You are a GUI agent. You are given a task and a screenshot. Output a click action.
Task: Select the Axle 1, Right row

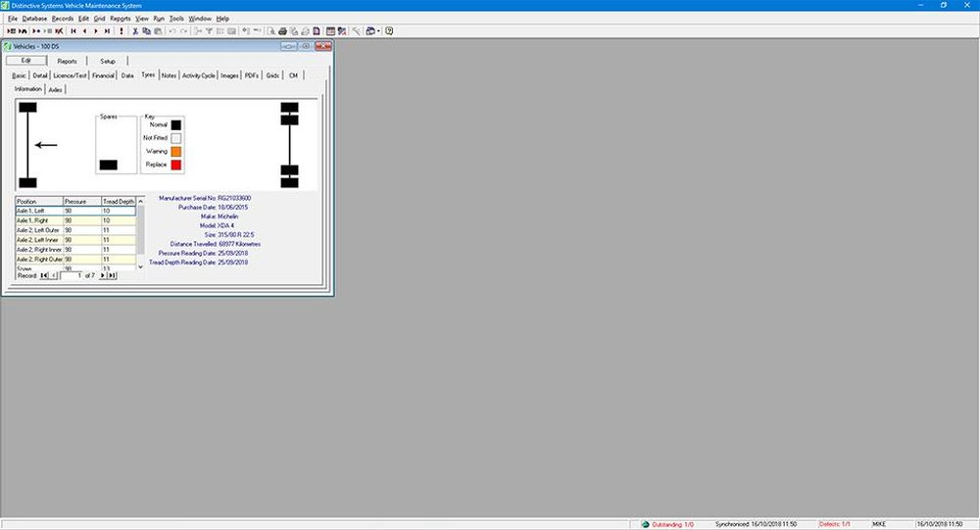[x=75, y=220]
